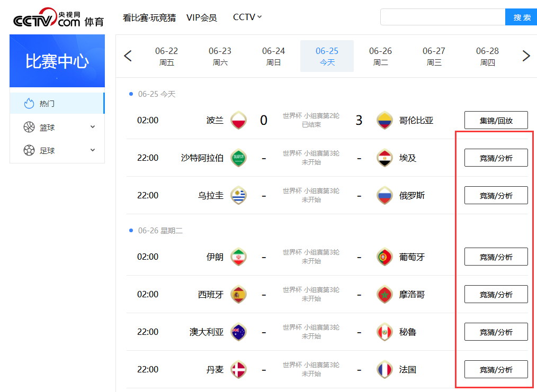Click the 搜索 search button
Viewport: 537px width, 392px height.
pos(522,17)
